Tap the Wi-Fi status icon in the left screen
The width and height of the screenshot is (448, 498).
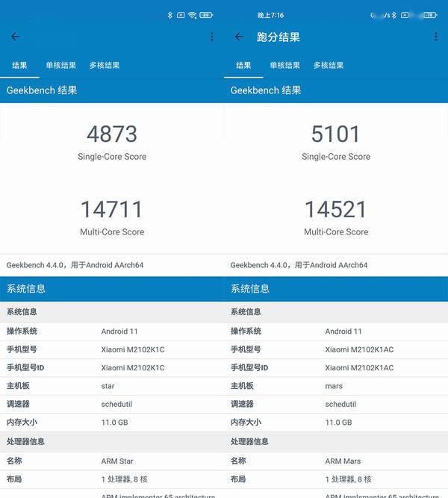(192, 15)
